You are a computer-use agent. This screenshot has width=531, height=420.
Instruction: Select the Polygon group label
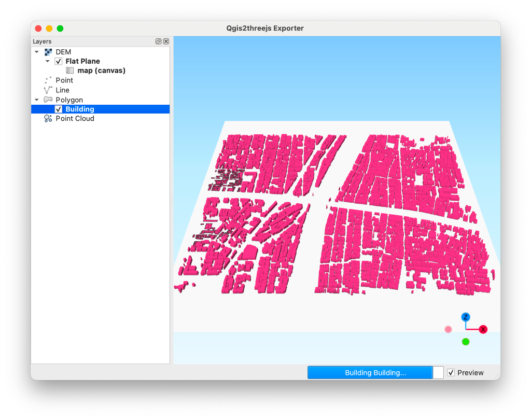pos(69,100)
